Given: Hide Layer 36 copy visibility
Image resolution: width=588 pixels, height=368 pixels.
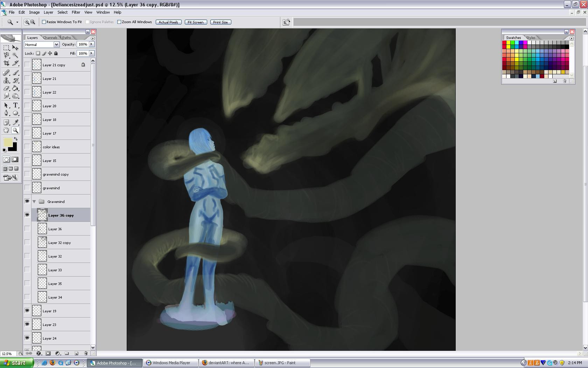Looking at the screenshot, I should click(x=27, y=215).
